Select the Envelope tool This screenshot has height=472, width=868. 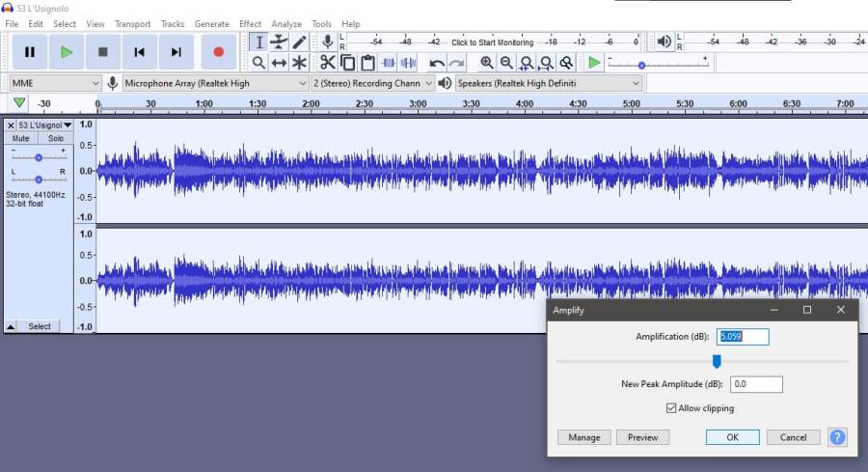[x=279, y=42]
